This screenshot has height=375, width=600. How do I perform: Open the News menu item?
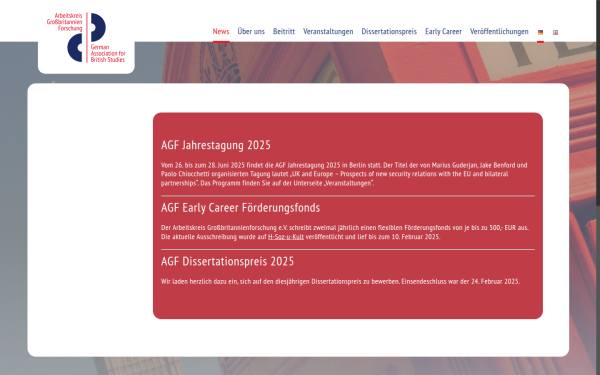coord(221,31)
